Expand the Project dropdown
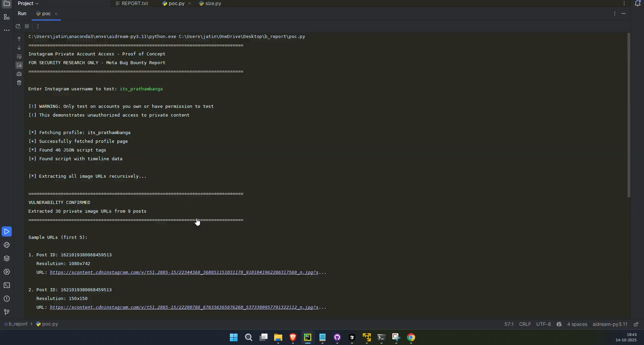 coord(28,3)
